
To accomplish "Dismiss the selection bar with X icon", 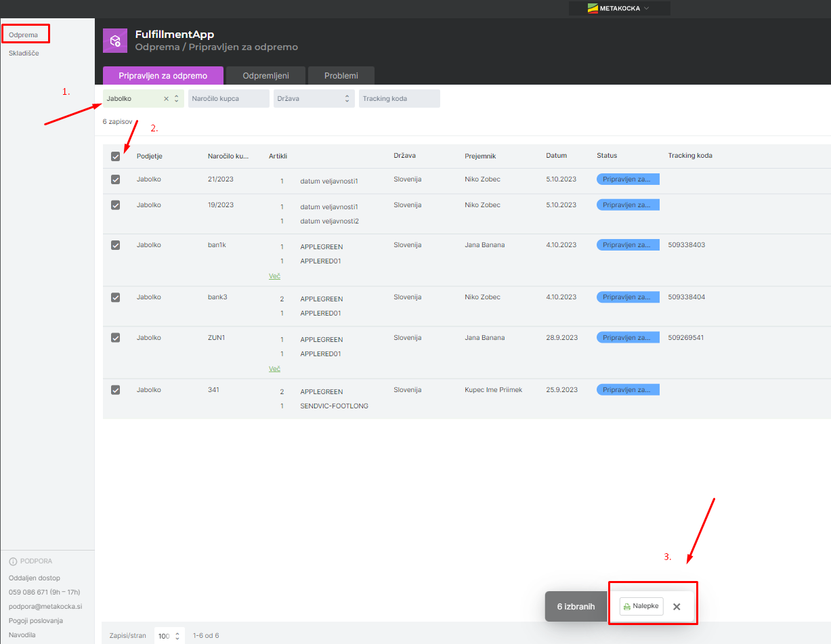I will click(x=677, y=607).
